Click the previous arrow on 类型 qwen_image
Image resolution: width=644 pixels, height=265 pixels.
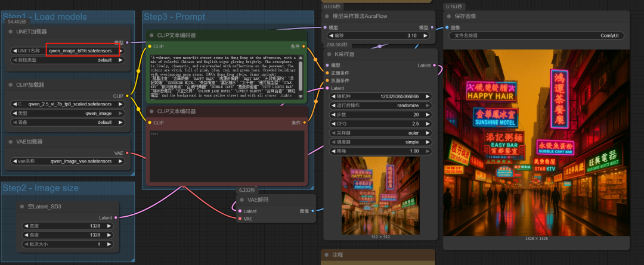click(15, 113)
